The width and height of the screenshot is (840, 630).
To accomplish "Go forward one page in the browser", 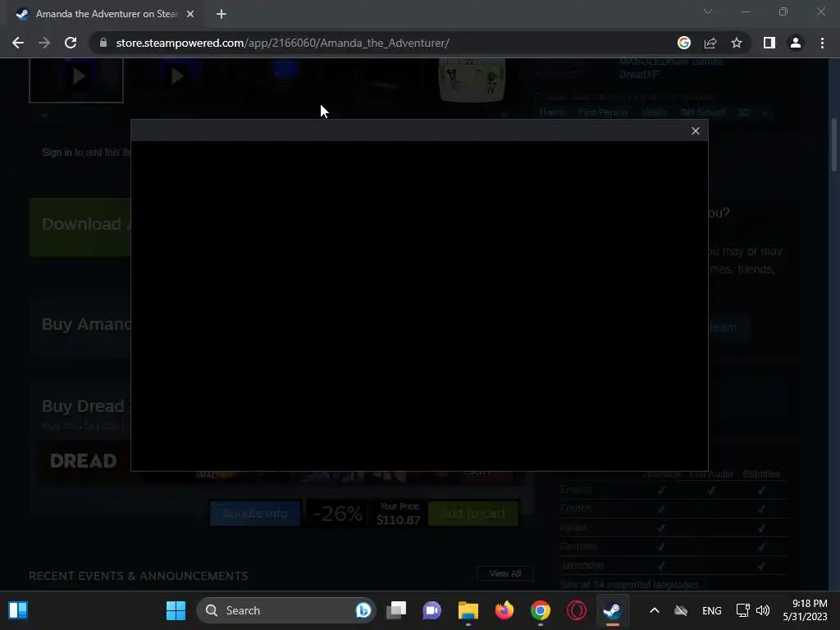I will tap(44, 43).
